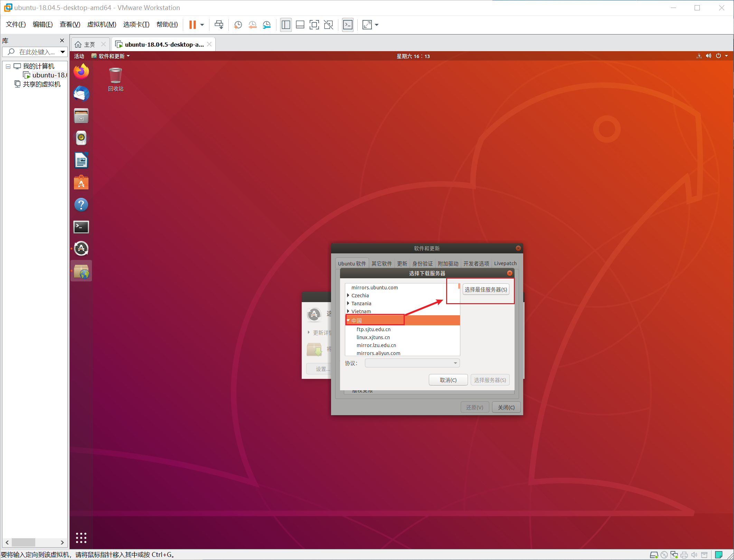
Task: Click 关闭(C) in Software & Updates
Action: click(506, 407)
